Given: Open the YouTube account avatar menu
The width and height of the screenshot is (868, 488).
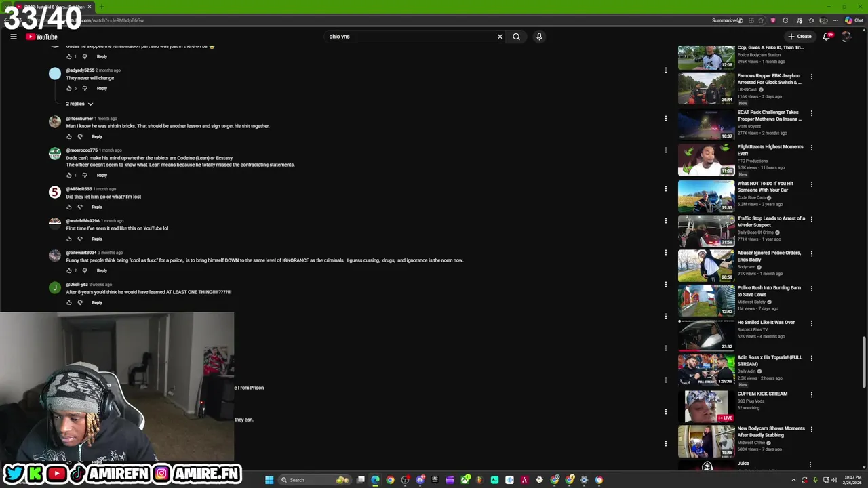Looking at the screenshot, I should tap(846, 37).
